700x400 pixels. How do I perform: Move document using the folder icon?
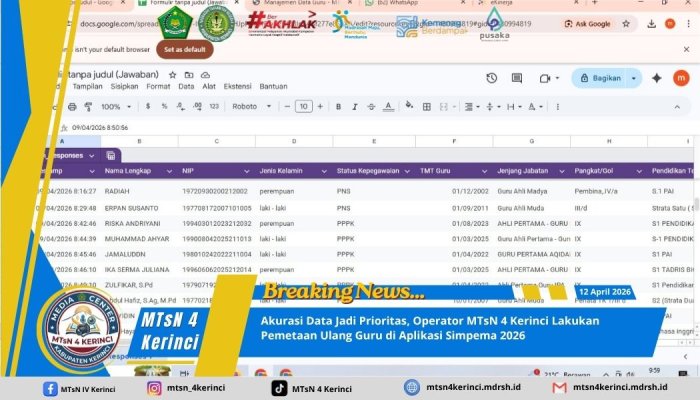189,75
